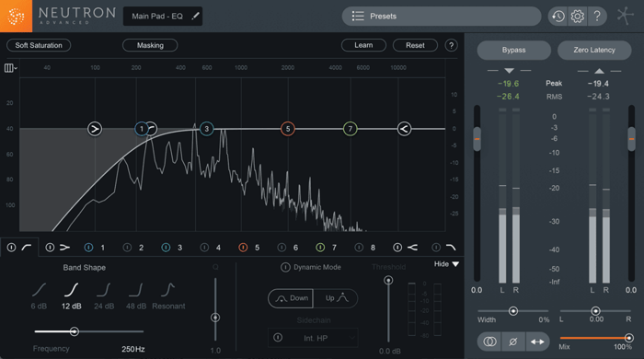Open settings gear in header

tap(578, 17)
